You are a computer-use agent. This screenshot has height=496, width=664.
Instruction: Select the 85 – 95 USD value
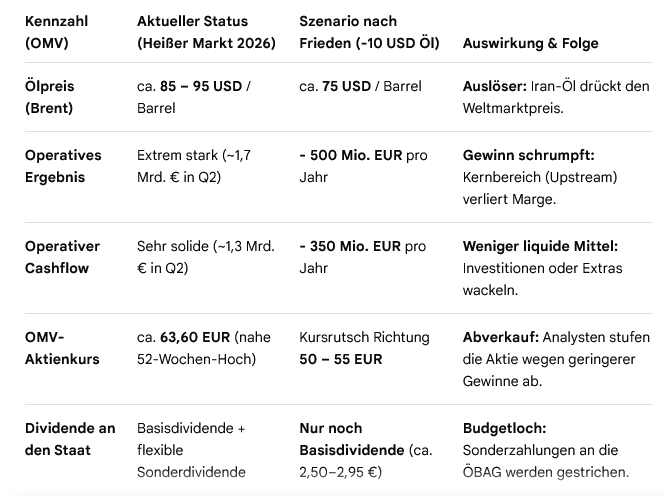[x=201, y=86]
